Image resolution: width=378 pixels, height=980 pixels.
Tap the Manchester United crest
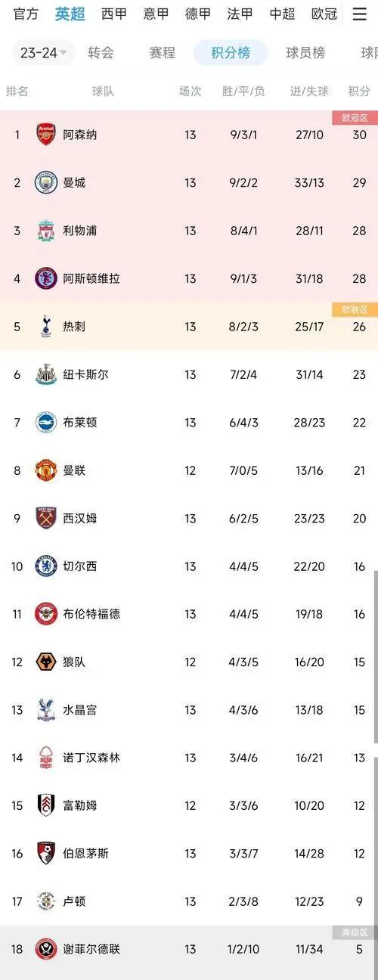point(46,470)
